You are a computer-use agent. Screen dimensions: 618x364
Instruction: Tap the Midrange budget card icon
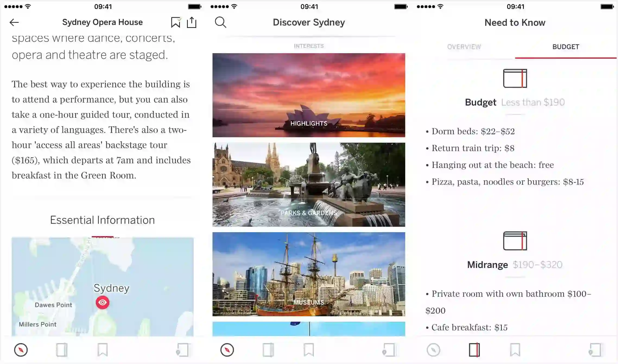(x=515, y=241)
